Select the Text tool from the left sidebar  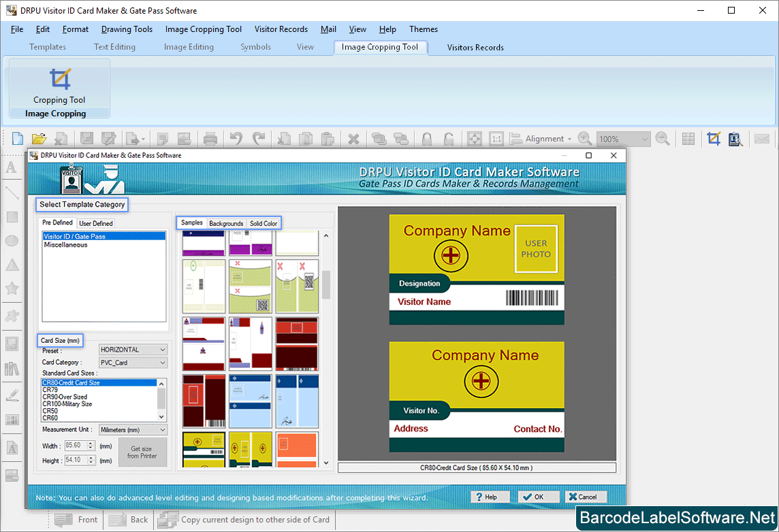[12, 166]
